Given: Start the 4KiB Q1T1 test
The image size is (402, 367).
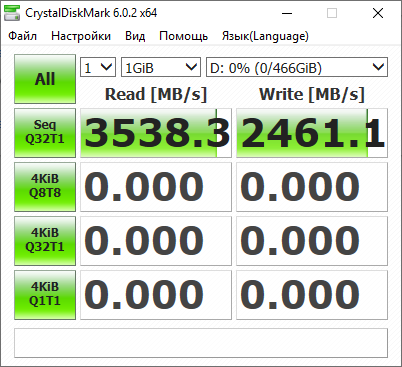Looking at the screenshot, I should tap(45, 295).
